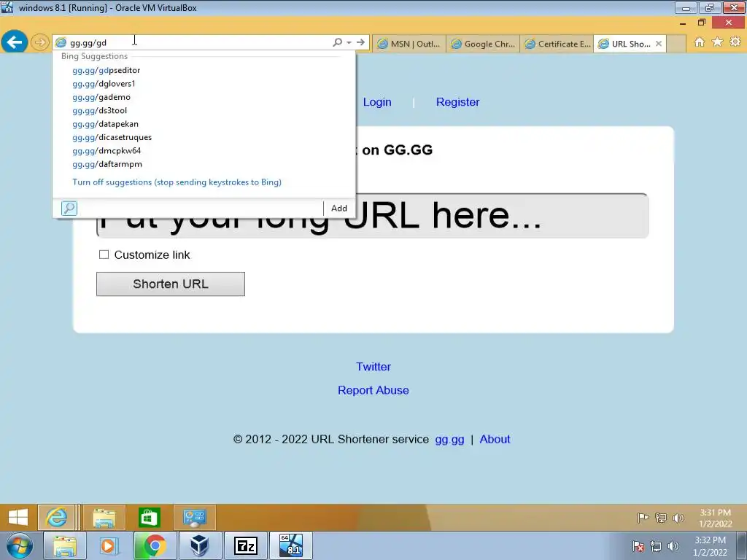747x560 pixels.
Task: Close the URL Shortener tab
Action: (x=659, y=44)
